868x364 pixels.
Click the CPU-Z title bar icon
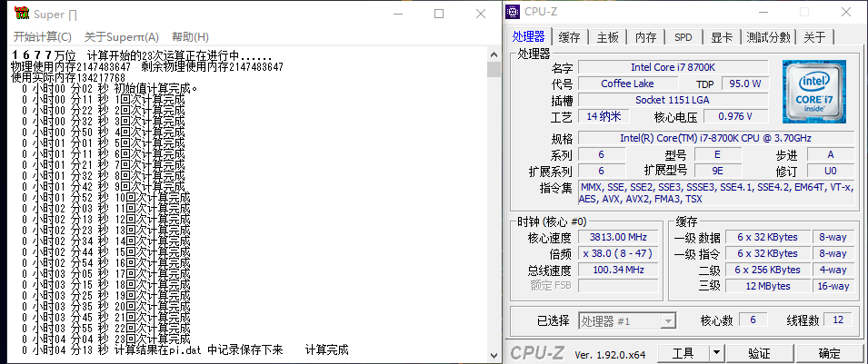tap(514, 12)
